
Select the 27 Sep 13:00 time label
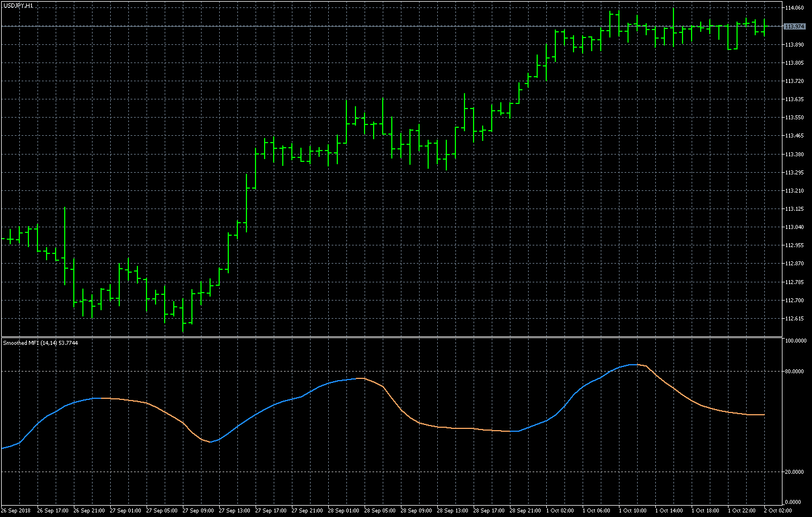coord(235,511)
